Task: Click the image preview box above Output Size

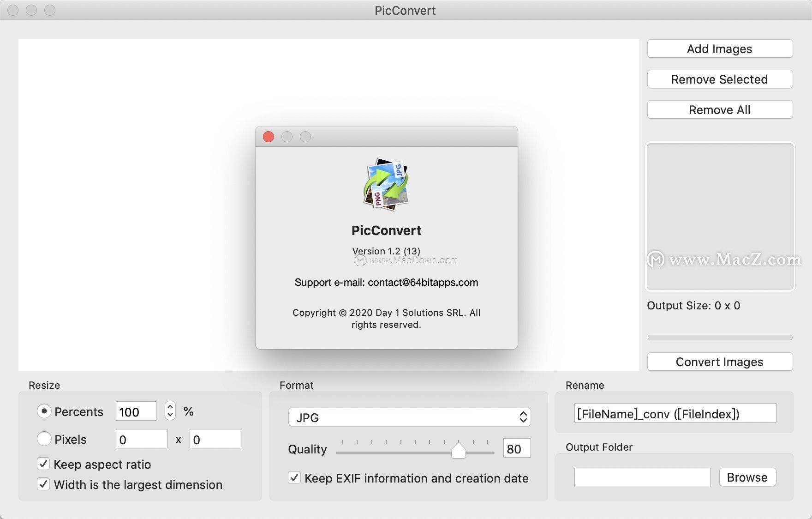Action: click(x=720, y=217)
